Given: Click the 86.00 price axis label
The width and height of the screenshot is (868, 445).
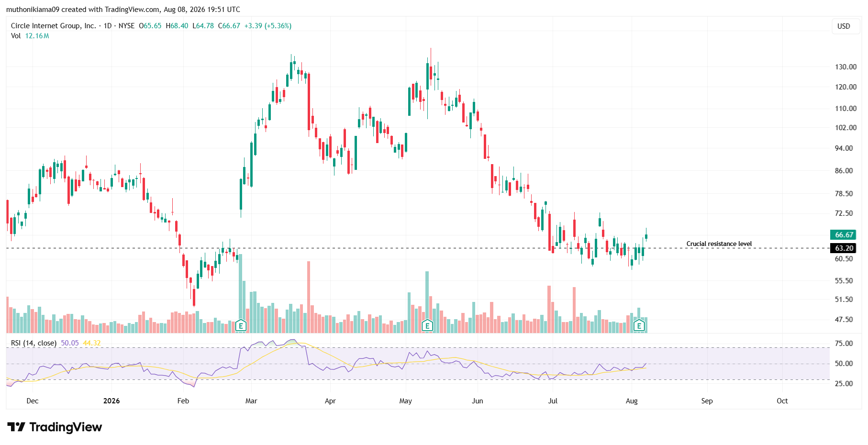Looking at the screenshot, I should pos(844,170).
